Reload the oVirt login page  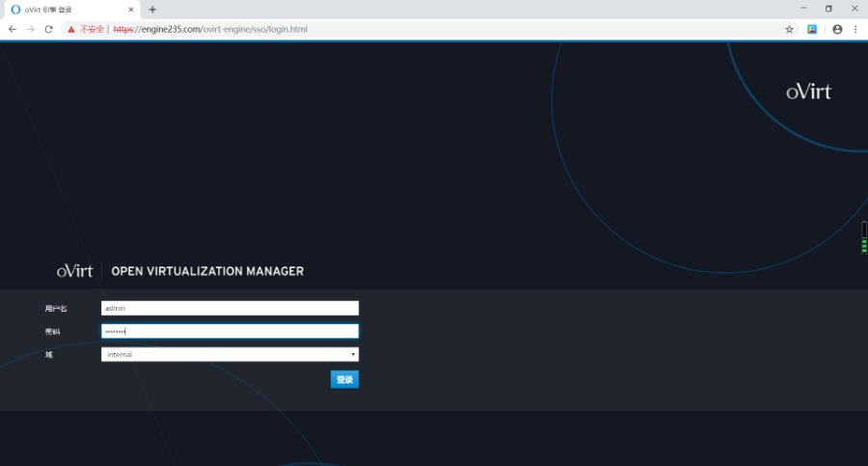pos(49,29)
